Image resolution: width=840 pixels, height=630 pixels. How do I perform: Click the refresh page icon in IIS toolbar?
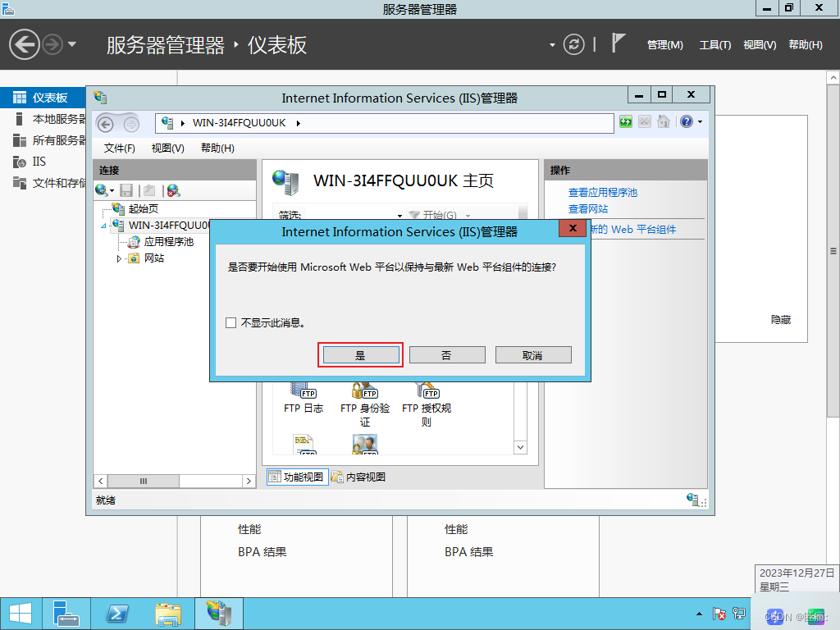pos(626,121)
